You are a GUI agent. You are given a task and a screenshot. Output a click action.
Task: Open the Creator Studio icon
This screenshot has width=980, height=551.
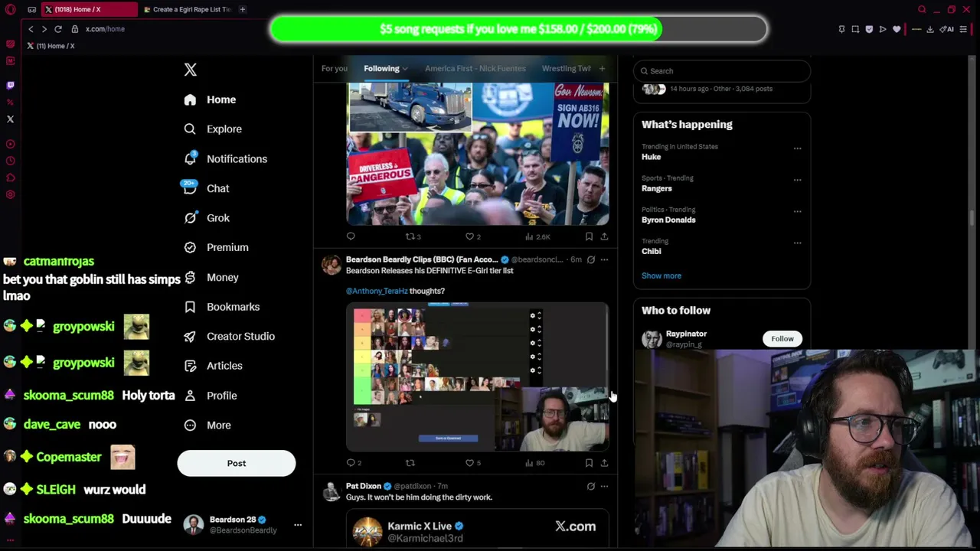point(190,336)
